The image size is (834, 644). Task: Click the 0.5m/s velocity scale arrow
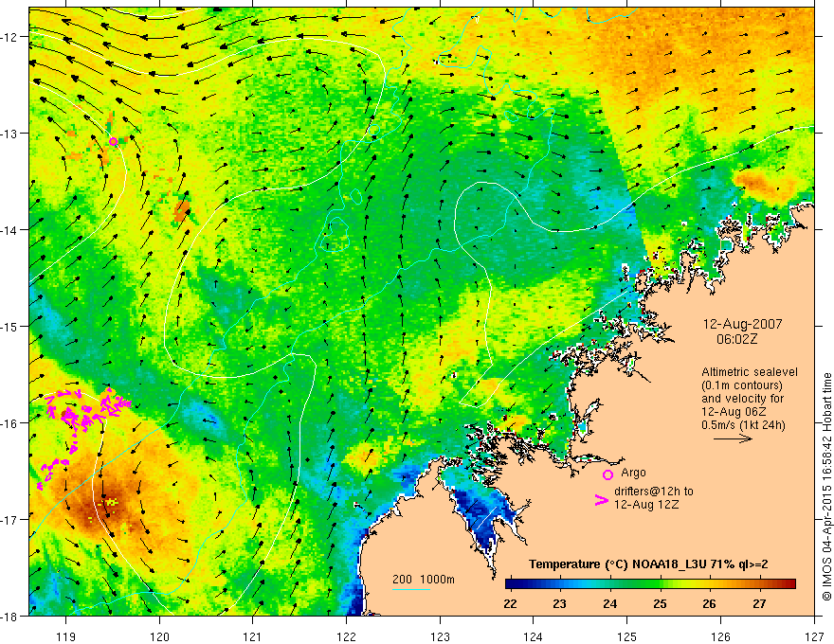click(733, 438)
